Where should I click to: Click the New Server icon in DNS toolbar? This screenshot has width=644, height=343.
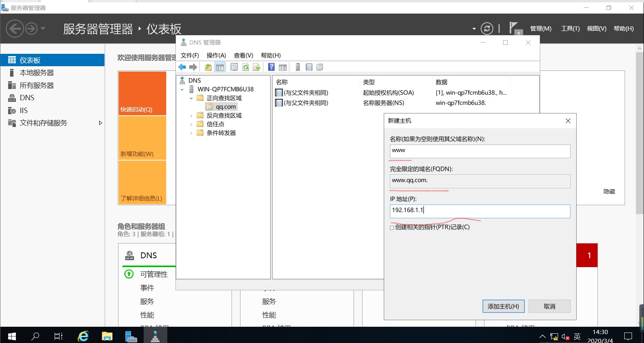click(298, 67)
